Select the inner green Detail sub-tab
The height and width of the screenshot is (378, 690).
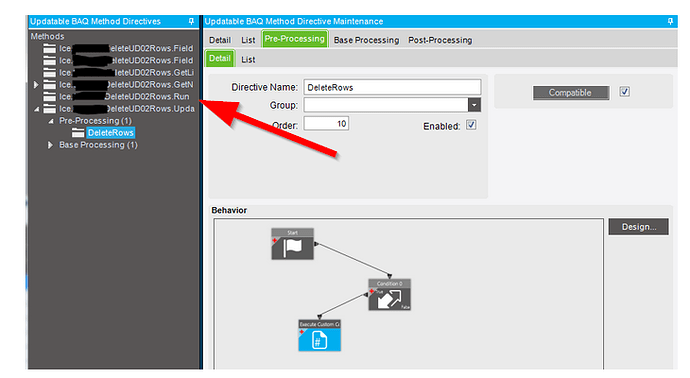coord(220,58)
